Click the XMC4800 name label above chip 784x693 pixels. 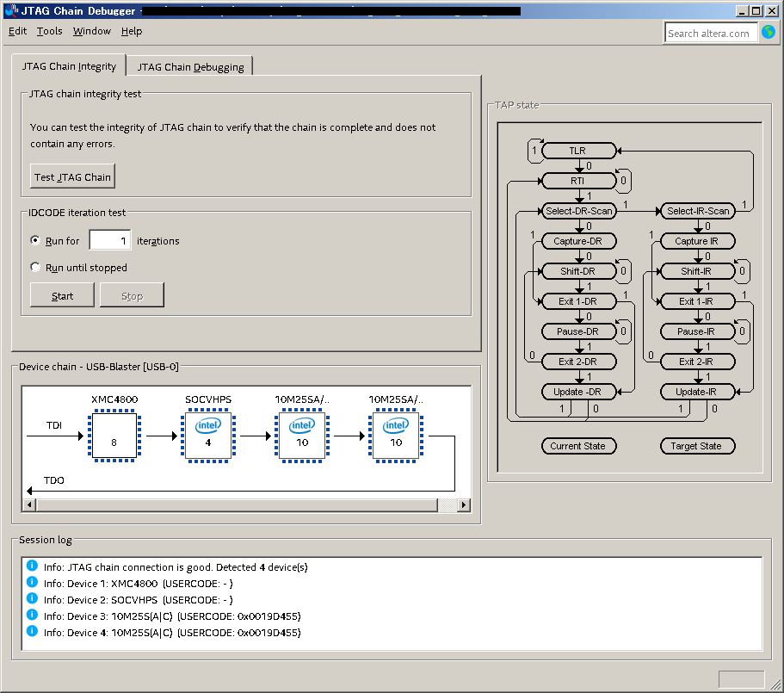[x=114, y=399]
